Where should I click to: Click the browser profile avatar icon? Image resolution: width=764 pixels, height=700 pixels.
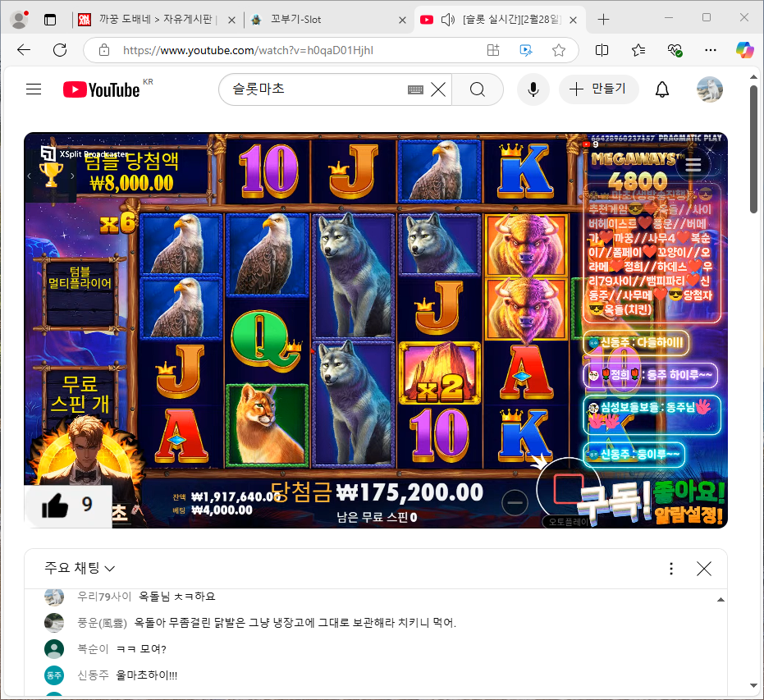point(19,20)
